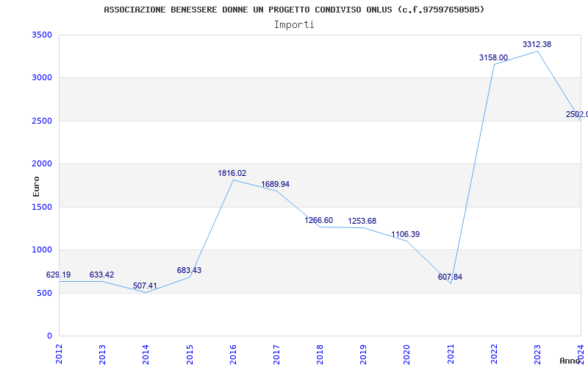Select the 633.42 value label

pyautogui.click(x=101, y=275)
